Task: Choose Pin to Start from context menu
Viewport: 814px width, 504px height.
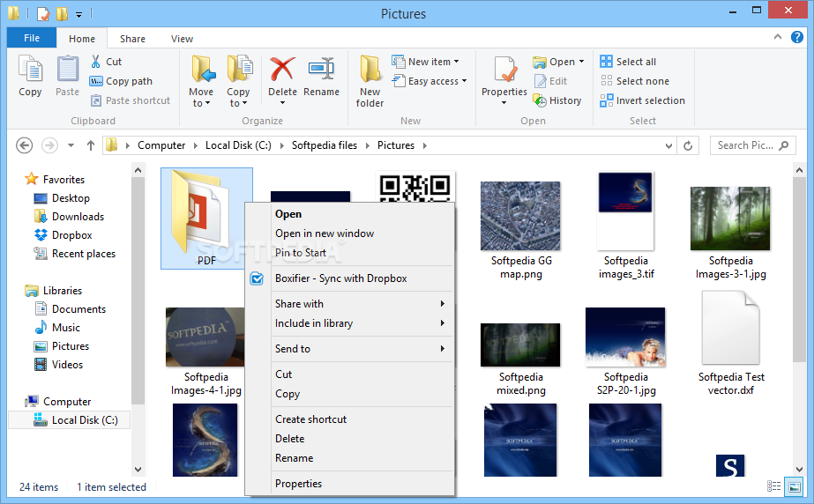Action: (x=301, y=253)
